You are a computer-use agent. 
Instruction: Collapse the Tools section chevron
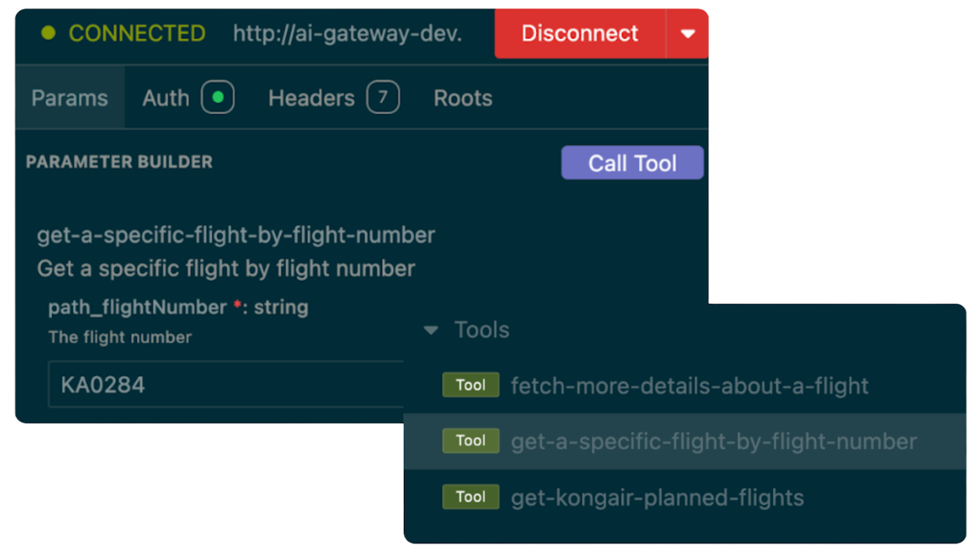(429, 330)
